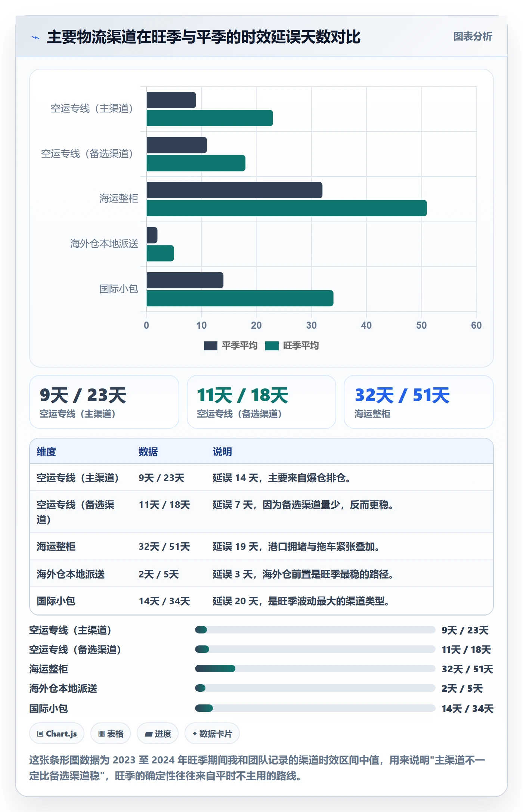This screenshot has width=523, height=812.
Task: Click the 空运专线（主渠道）green chart bar
Action: [x=210, y=118]
